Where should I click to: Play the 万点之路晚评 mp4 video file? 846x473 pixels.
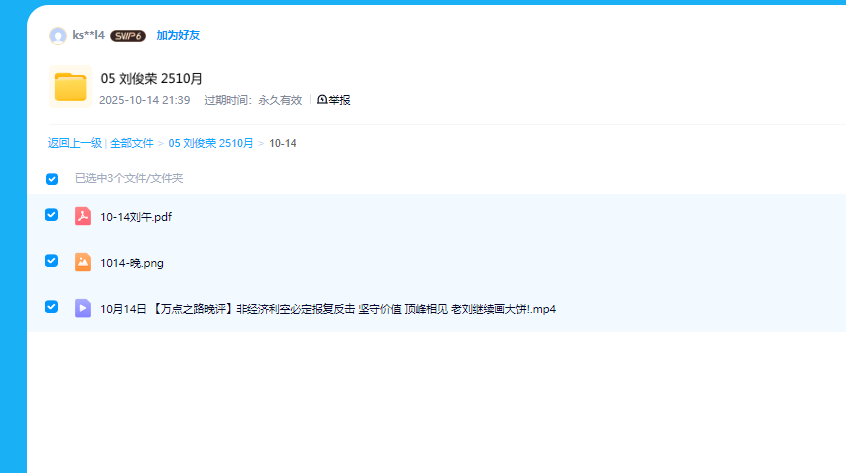(x=327, y=309)
